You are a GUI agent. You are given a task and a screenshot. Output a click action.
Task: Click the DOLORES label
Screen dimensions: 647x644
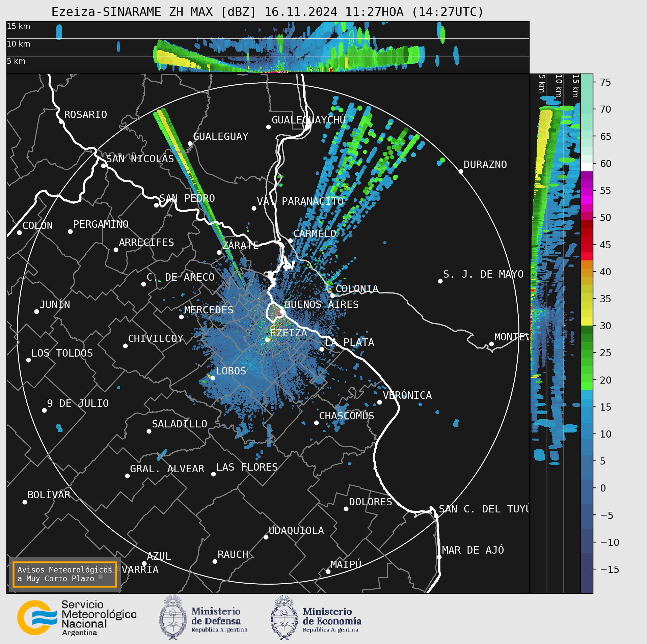click(370, 502)
